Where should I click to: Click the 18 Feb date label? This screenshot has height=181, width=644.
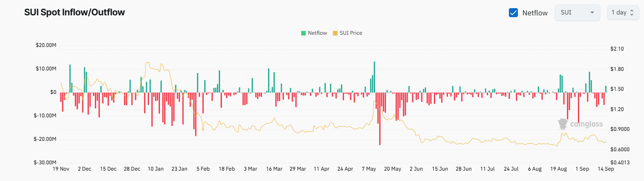click(226, 169)
